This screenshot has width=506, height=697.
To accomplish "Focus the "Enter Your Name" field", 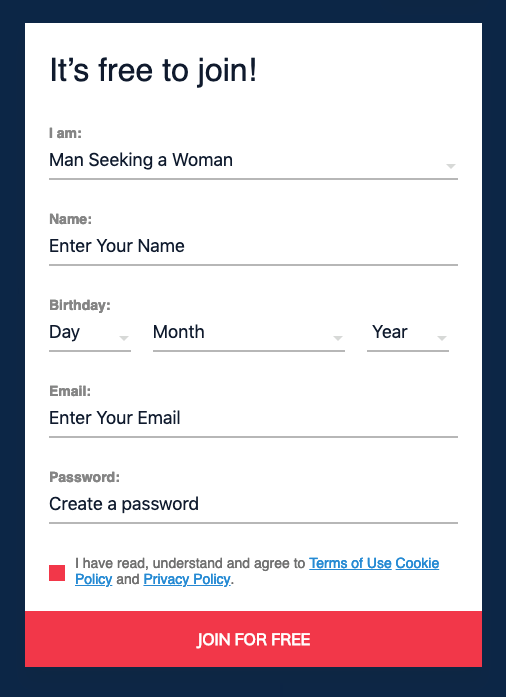I will point(253,247).
